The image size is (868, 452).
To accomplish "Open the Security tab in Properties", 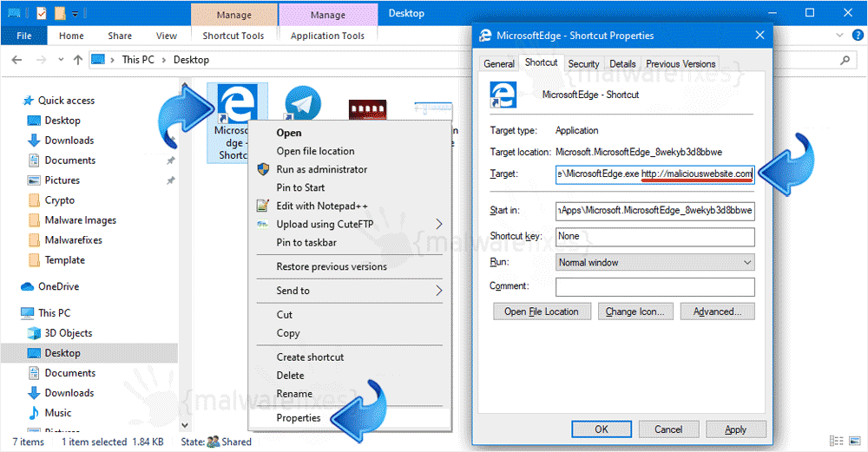I will coord(583,63).
